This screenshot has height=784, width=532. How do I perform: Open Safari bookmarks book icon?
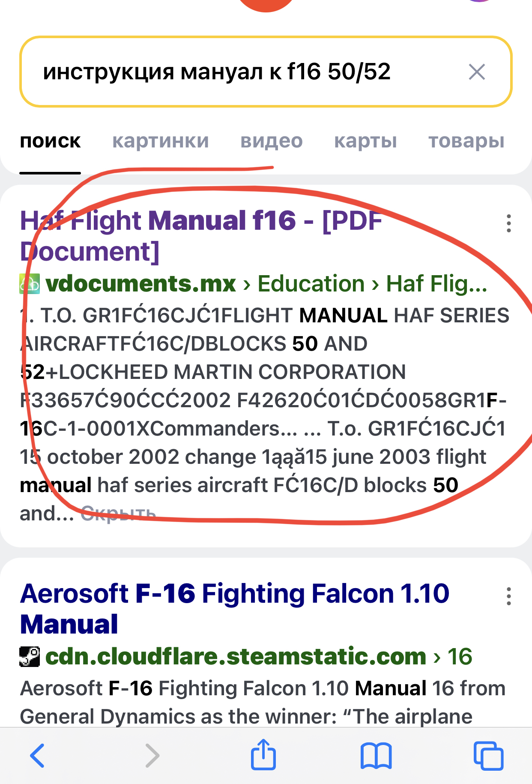point(376,755)
